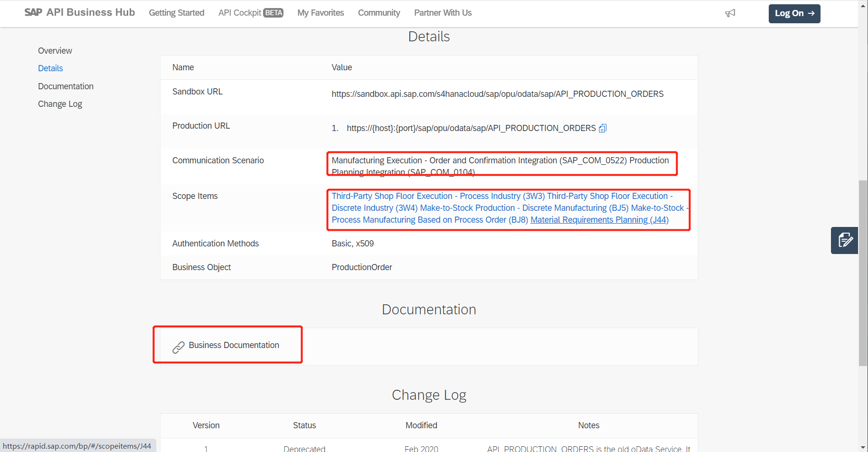Open notifications via the megaphone icon
Screen dimensions: 868x452
click(730, 12)
